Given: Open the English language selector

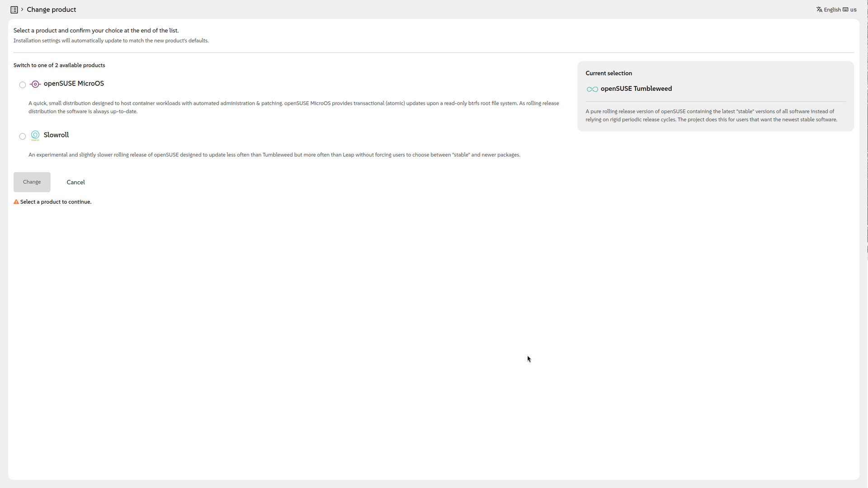Looking at the screenshot, I should [832, 9].
